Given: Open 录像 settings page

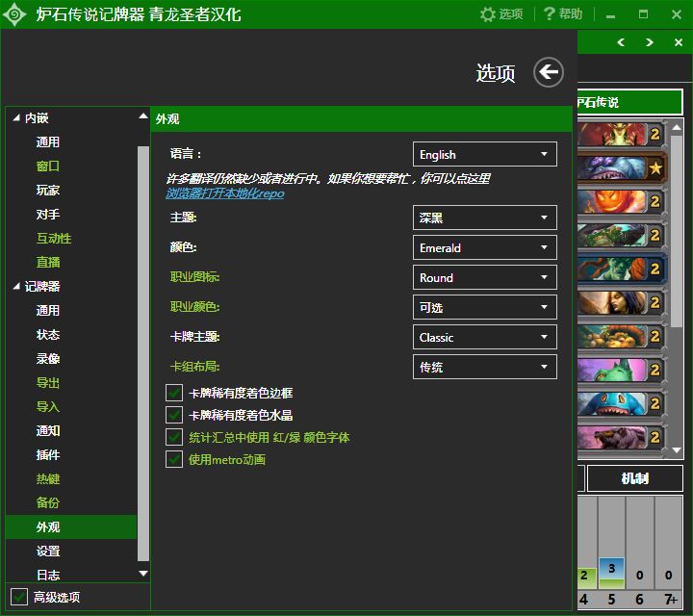Looking at the screenshot, I should click(48, 359).
